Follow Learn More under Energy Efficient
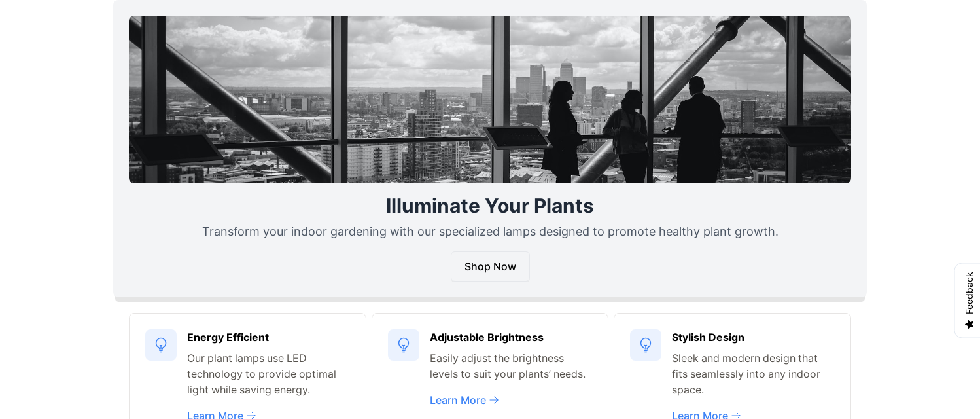Screen dimensions: 980x419 (215, 415)
